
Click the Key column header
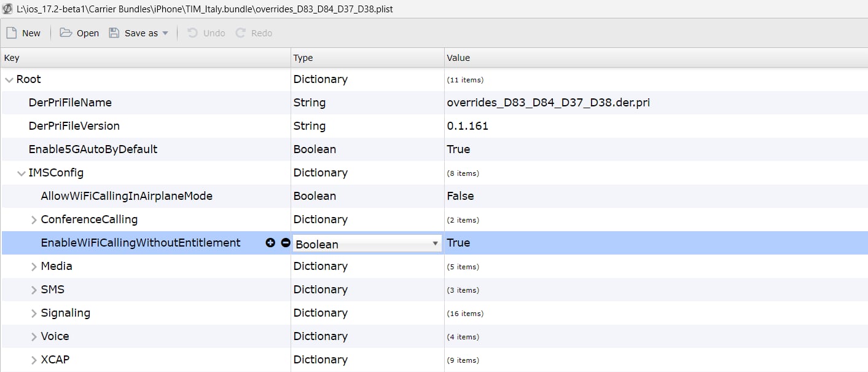point(146,58)
